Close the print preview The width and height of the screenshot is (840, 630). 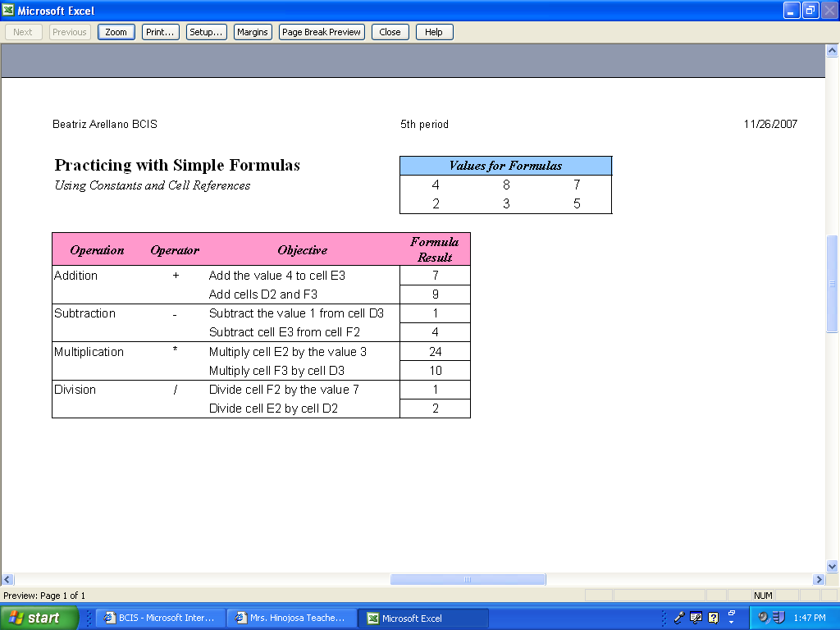[x=390, y=32]
